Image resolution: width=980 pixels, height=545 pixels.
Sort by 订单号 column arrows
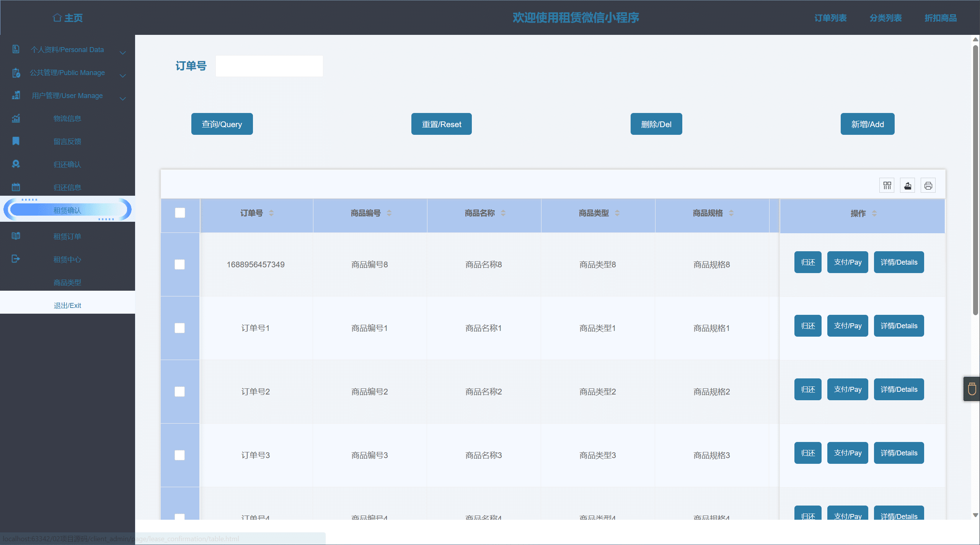pyautogui.click(x=271, y=213)
